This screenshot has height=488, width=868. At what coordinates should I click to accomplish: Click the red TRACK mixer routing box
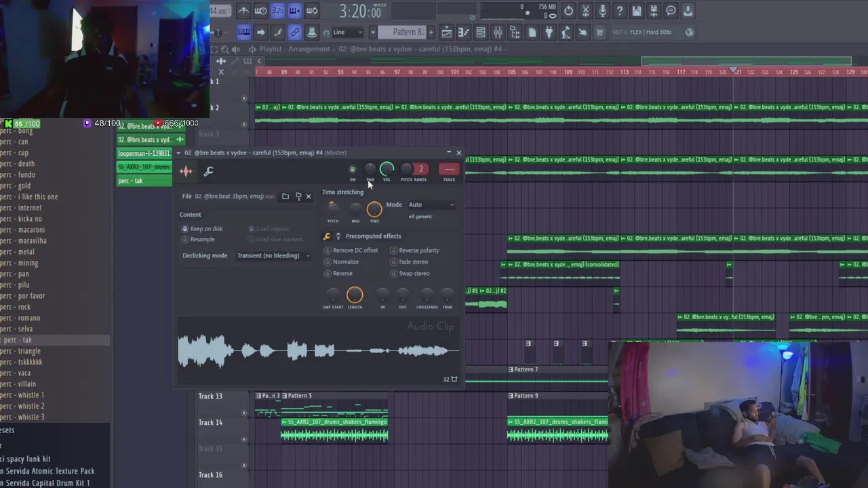[449, 169]
